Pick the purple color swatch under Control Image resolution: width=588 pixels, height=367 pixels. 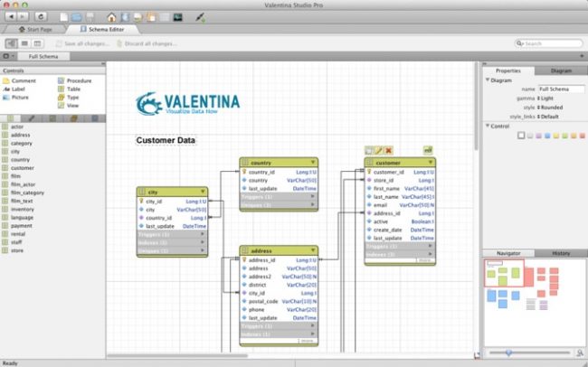[x=538, y=136]
